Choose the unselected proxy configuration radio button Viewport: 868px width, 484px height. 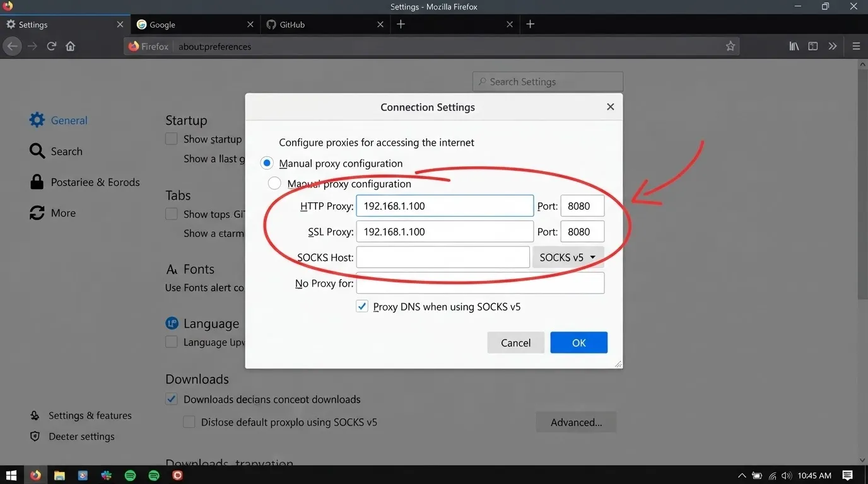tap(274, 183)
